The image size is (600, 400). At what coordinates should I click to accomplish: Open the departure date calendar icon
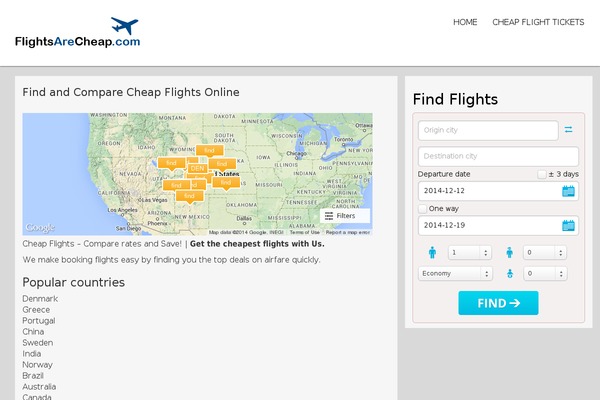tap(568, 191)
